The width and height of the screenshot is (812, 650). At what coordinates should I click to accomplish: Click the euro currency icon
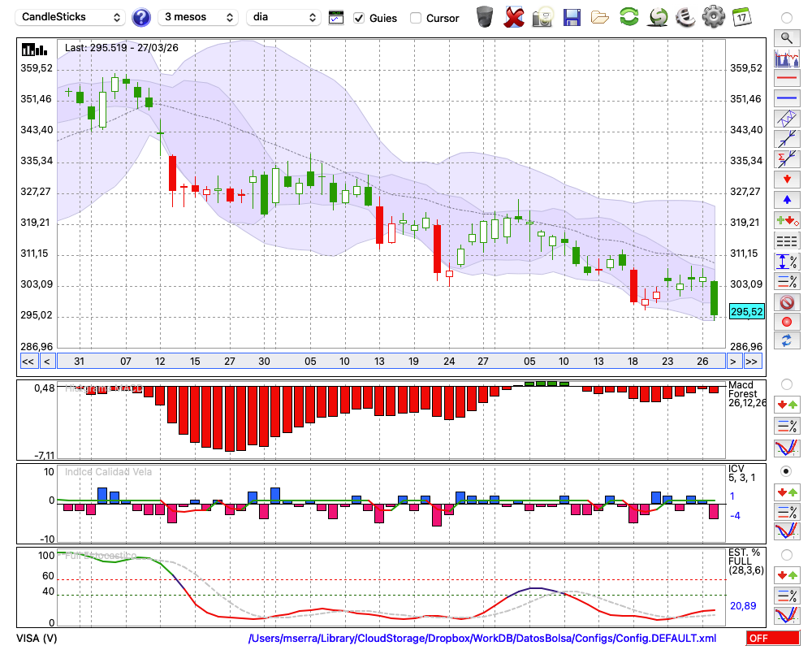point(685,17)
